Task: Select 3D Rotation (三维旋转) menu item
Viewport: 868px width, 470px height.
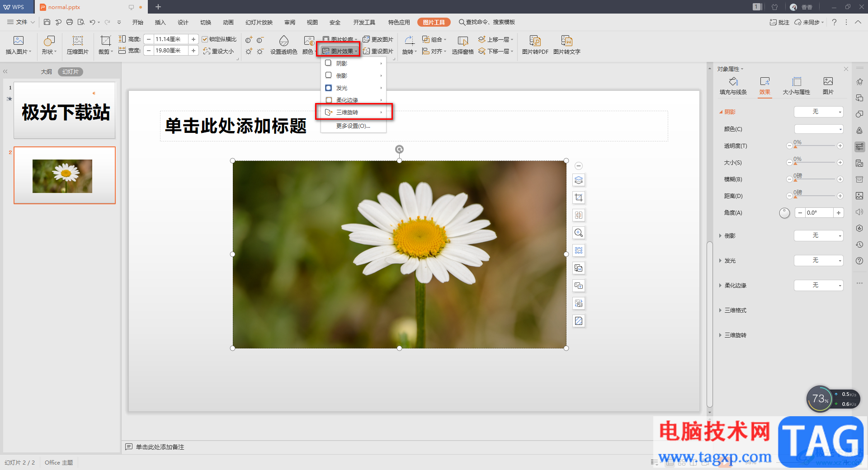Action: point(354,112)
